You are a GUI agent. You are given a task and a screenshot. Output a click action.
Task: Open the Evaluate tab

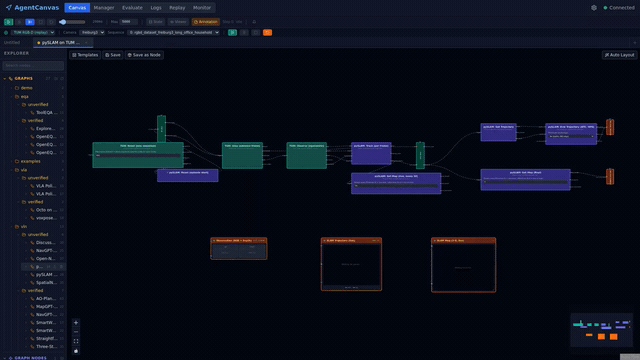click(132, 8)
